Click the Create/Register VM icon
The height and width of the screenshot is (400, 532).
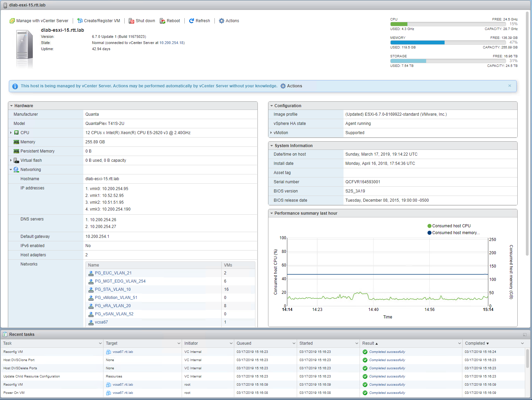[x=80, y=21]
